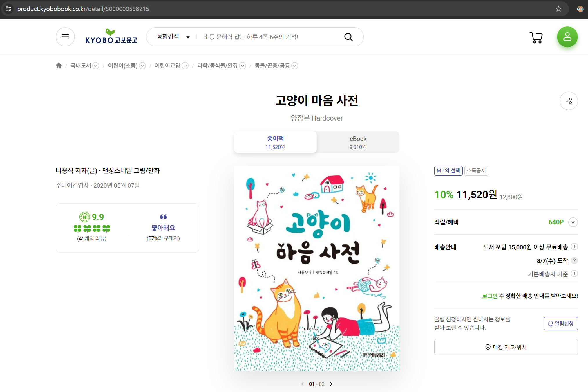Screen dimensions: 588x392
Task: Click the 좋아해요 review summary
Action: [x=163, y=228]
